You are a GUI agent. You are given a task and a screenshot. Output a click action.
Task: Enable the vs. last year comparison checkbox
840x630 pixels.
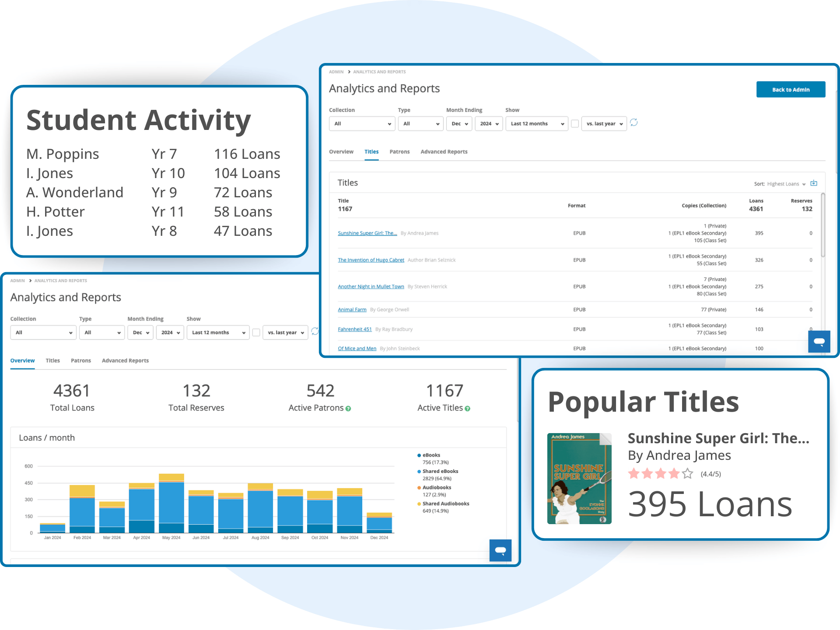575,123
